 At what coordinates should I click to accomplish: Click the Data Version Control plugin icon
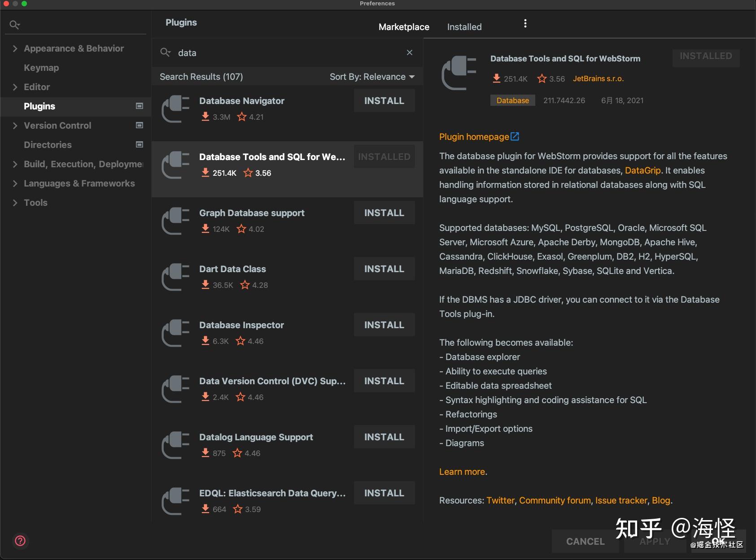click(175, 389)
